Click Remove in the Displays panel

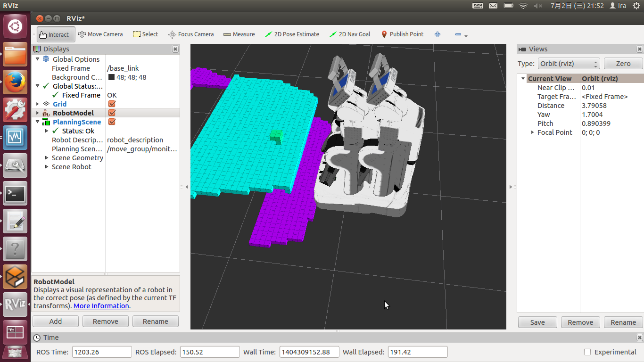point(106,321)
